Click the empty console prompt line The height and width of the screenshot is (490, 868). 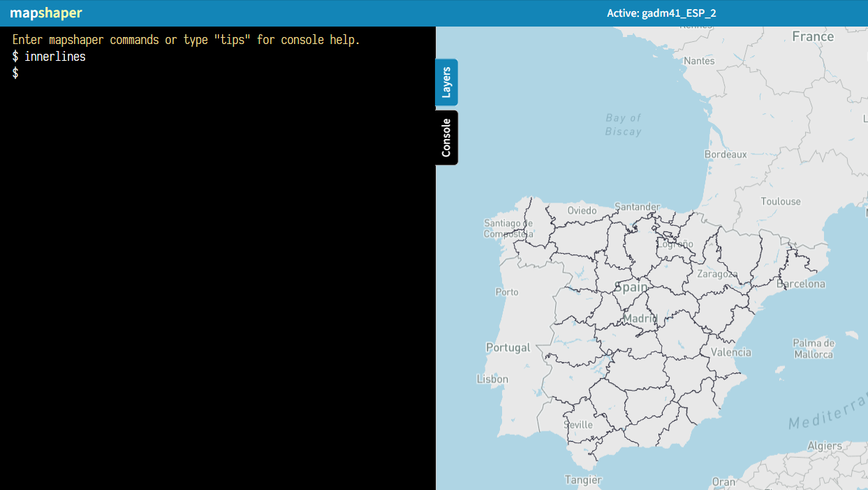[216, 73]
